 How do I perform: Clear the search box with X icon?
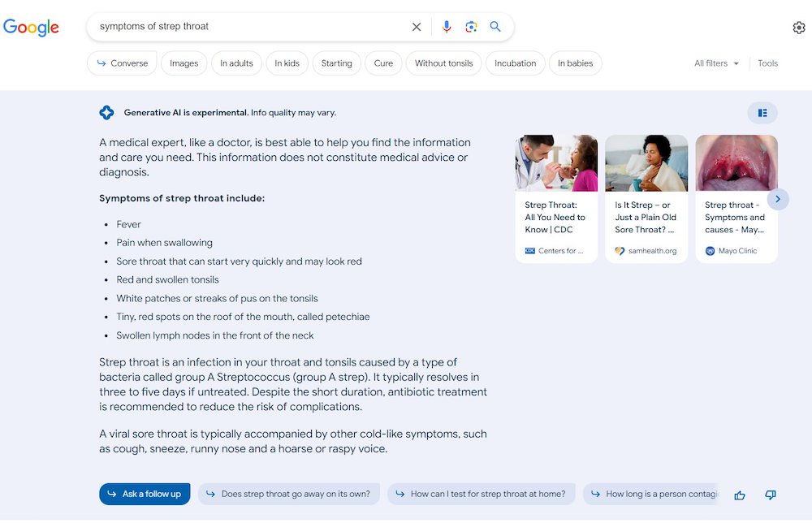tap(417, 27)
